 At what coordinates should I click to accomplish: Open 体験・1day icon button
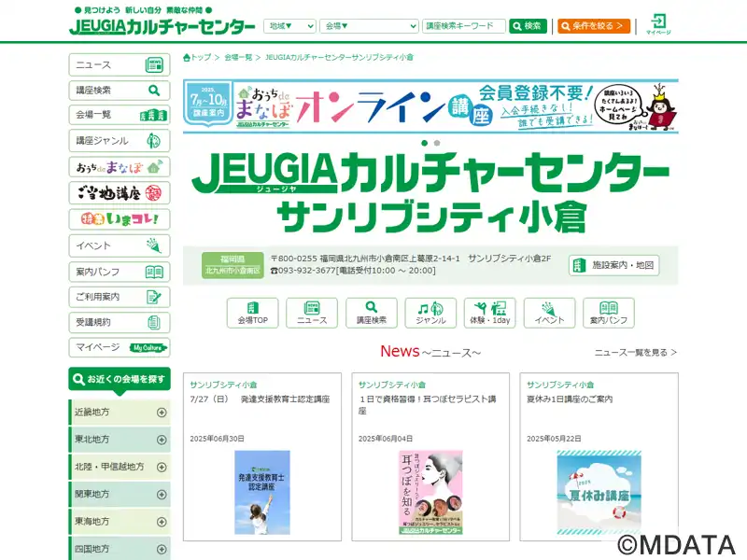tap(489, 313)
